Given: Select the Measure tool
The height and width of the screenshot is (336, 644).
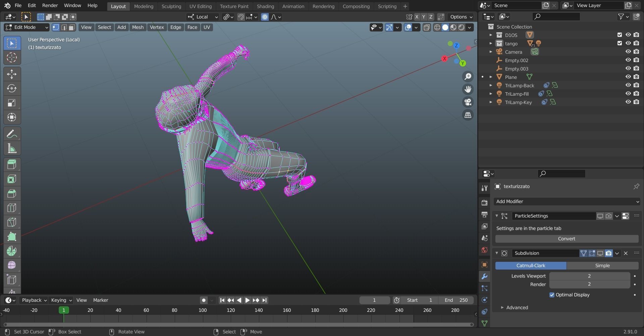Looking at the screenshot, I should click(12, 148).
